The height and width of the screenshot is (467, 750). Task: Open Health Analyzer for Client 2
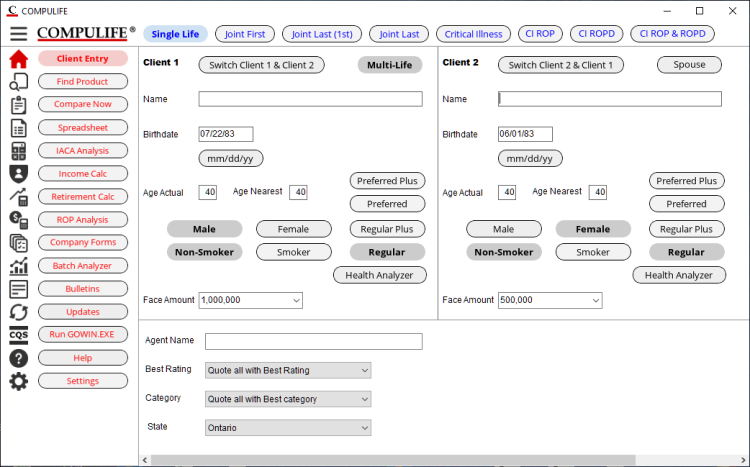coord(679,275)
